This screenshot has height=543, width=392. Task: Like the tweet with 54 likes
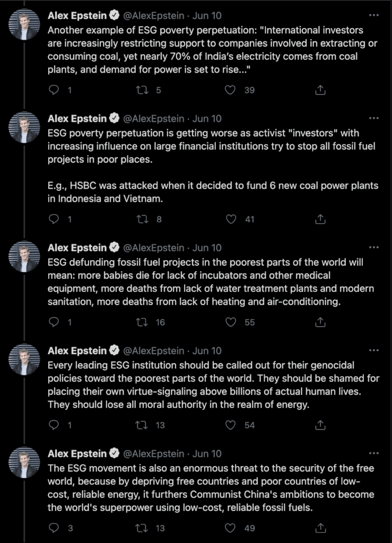pos(231,425)
